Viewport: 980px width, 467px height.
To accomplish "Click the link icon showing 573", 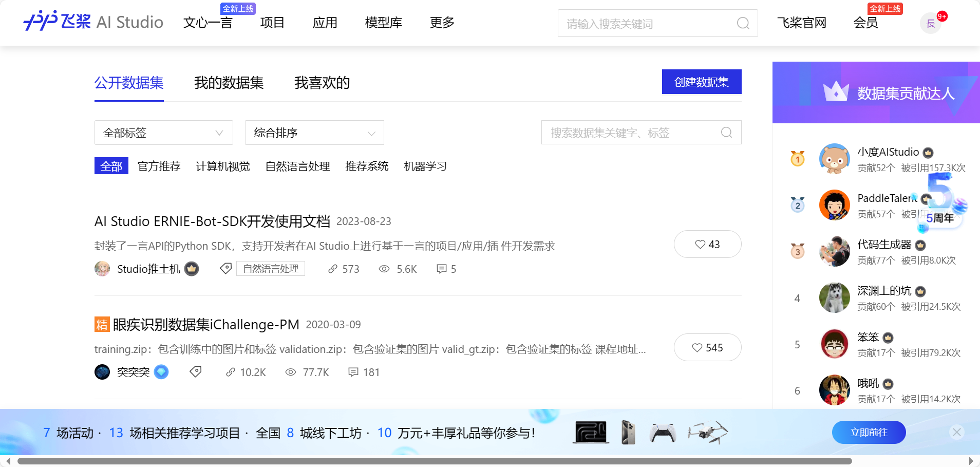I will [x=333, y=269].
